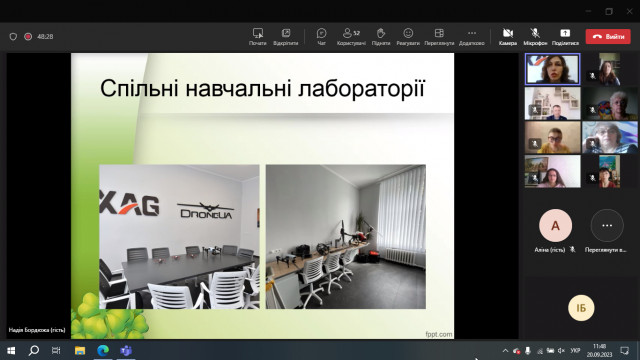This screenshot has width=640, height=360.
Task: Click the red recording indicator
Action: 28,37
